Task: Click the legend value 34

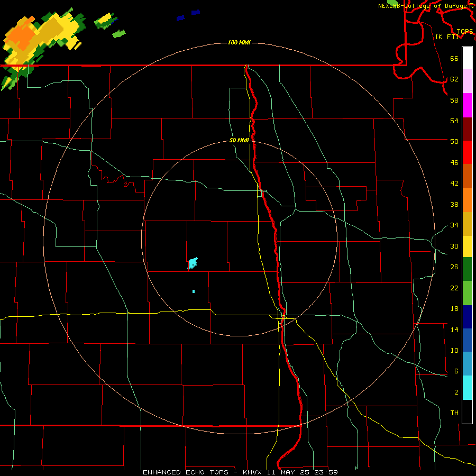Action: 454,225
